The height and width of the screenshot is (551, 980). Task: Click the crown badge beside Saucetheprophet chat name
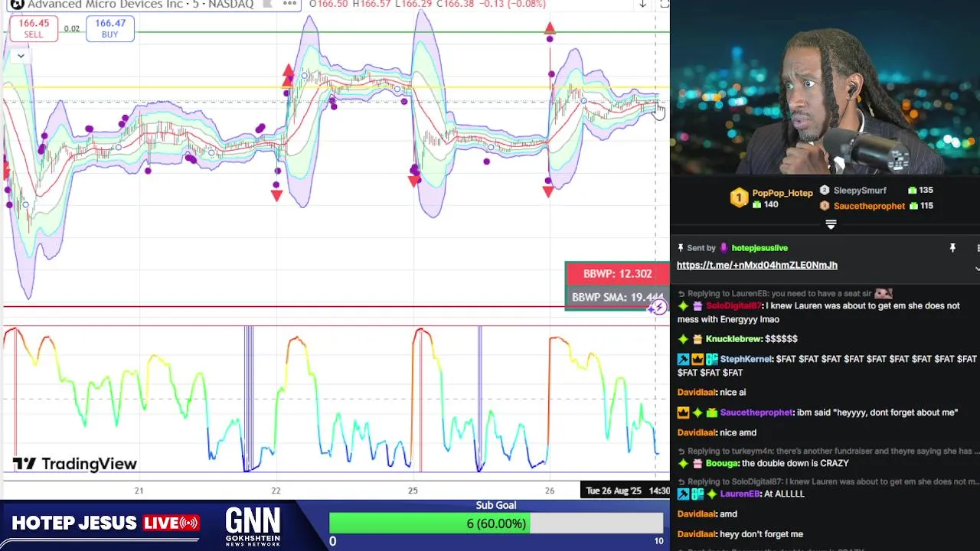coord(683,412)
